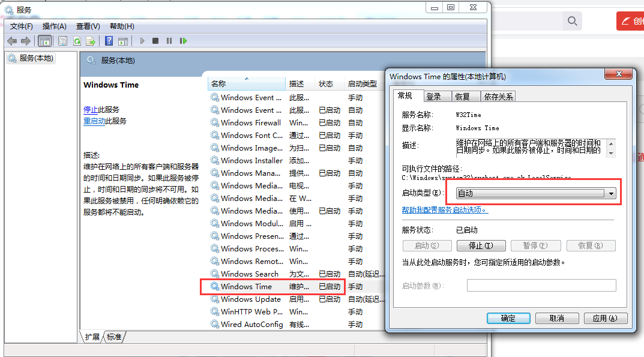The width and height of the screenshot is (644, 357).
Task: Click the 停止 link for this service
Action: click(91, 110)
